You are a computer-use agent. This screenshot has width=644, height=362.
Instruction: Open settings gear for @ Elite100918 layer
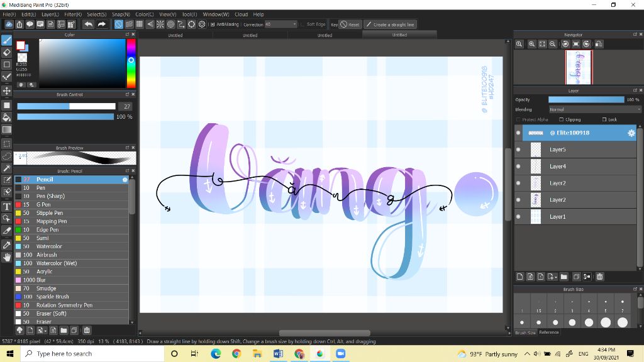631,133
